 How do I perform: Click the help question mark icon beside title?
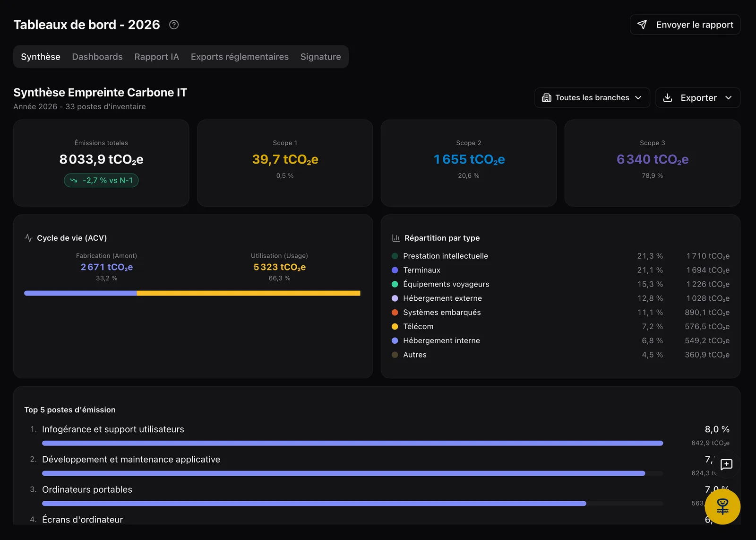tap(174, 25)
